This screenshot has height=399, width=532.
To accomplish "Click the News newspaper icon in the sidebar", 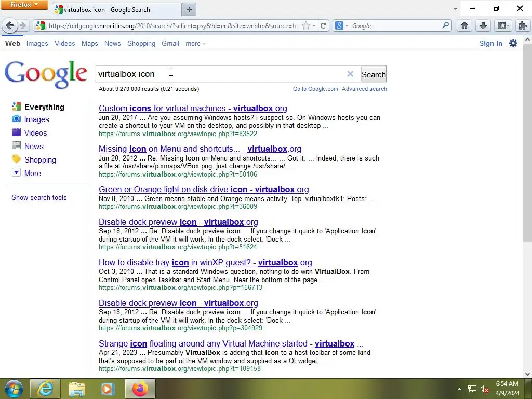I will pyautogui.click(x=16, y=146).
